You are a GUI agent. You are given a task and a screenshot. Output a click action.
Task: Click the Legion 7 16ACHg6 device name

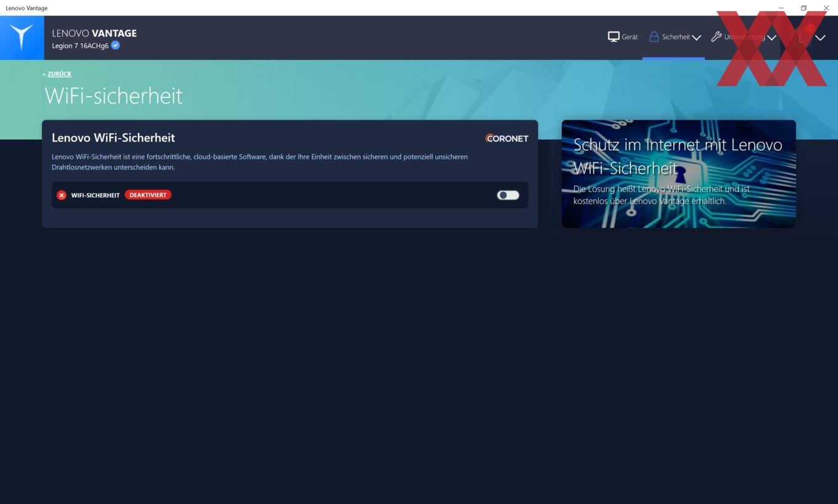tap(80, 46)
